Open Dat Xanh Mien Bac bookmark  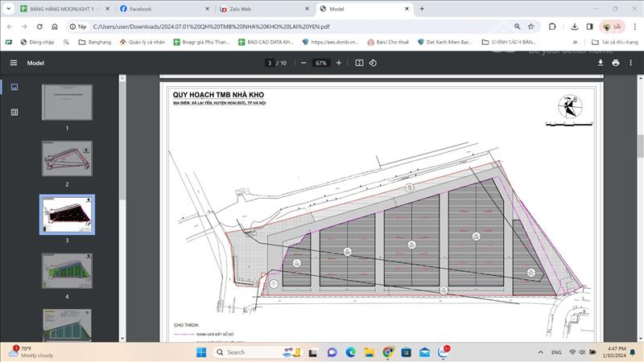tap(445, 42)
